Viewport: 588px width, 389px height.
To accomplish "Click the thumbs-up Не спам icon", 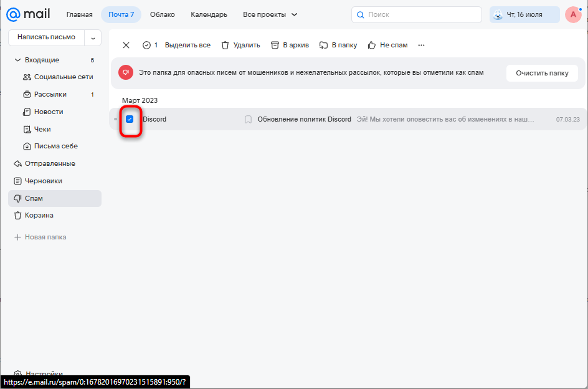I will (x=372, y=45).
